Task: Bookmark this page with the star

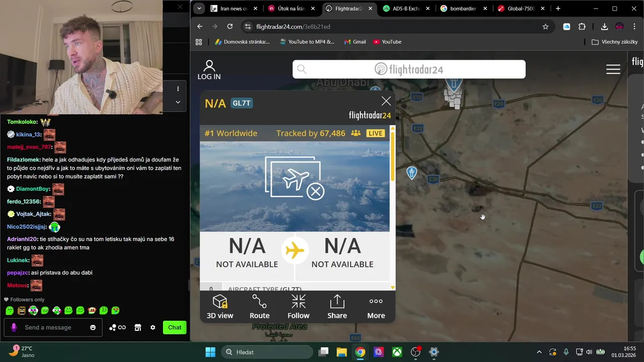Action: pyautogui.click(x=545, y=27)
